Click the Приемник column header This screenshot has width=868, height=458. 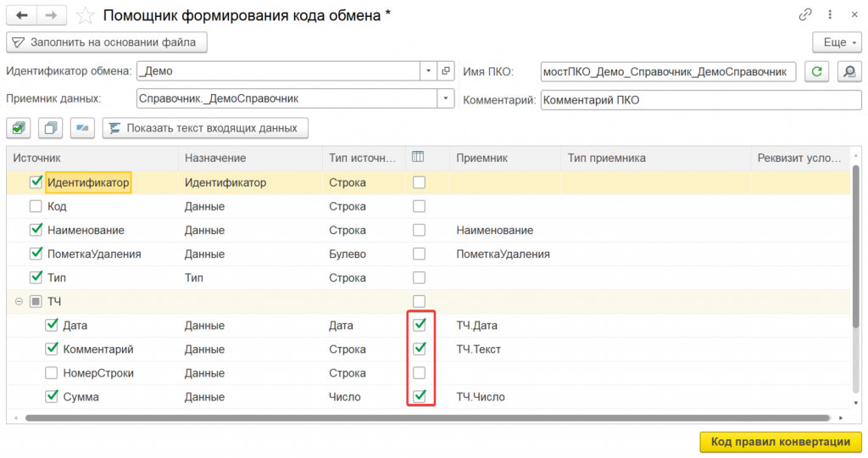tap(505, 158)
